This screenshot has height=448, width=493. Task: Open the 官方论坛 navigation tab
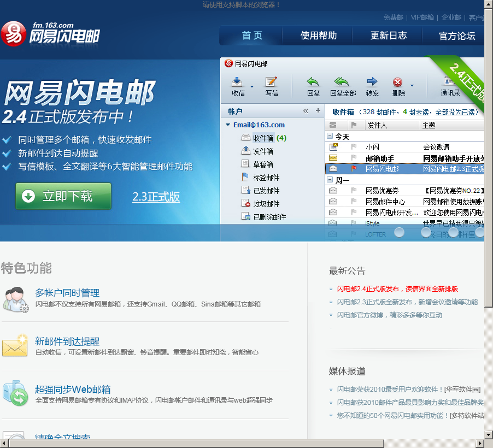coord(456,36)
